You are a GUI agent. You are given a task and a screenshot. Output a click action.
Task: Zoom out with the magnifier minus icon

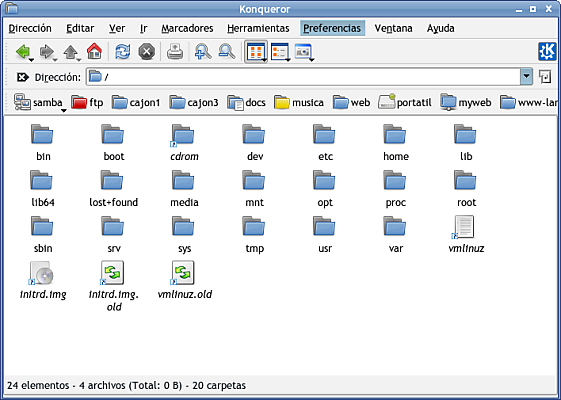tap(226, 52)
